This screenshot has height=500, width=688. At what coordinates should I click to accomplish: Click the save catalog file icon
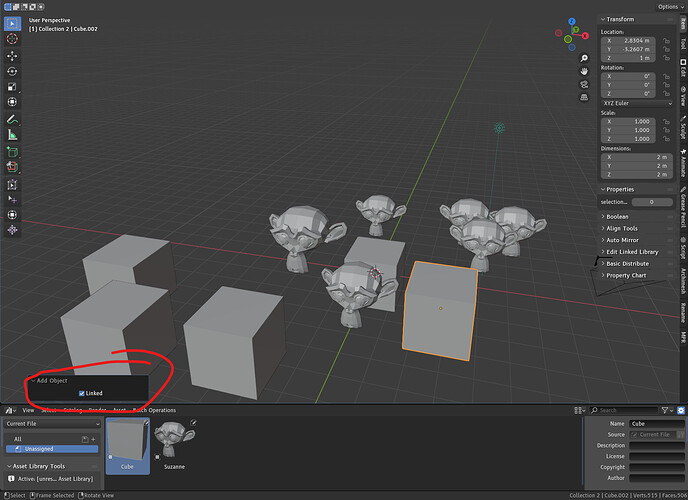85,439
